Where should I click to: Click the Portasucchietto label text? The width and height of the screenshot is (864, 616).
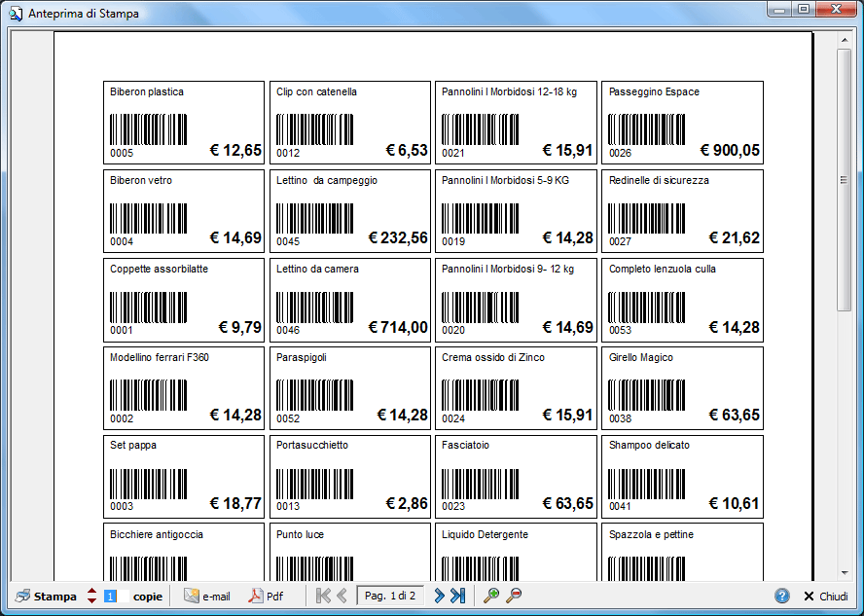point(312,445)
